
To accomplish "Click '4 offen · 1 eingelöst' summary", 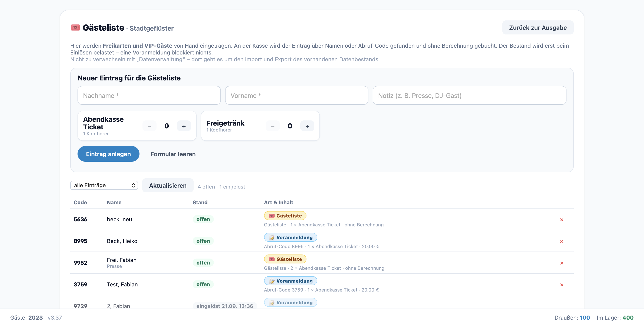I will tap(221, 187).
